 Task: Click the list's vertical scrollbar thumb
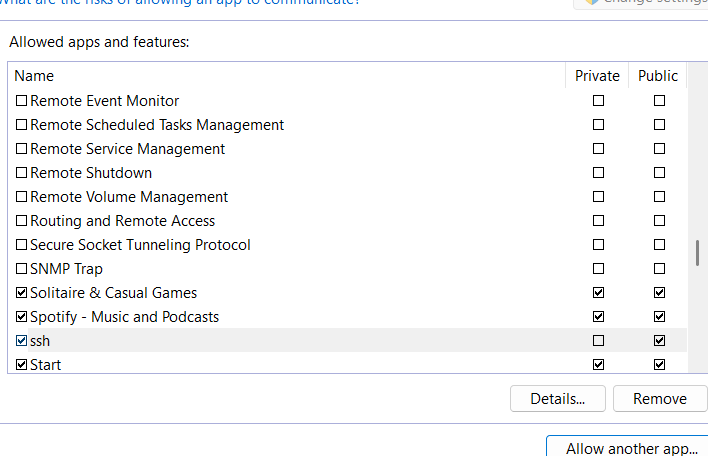697,253
